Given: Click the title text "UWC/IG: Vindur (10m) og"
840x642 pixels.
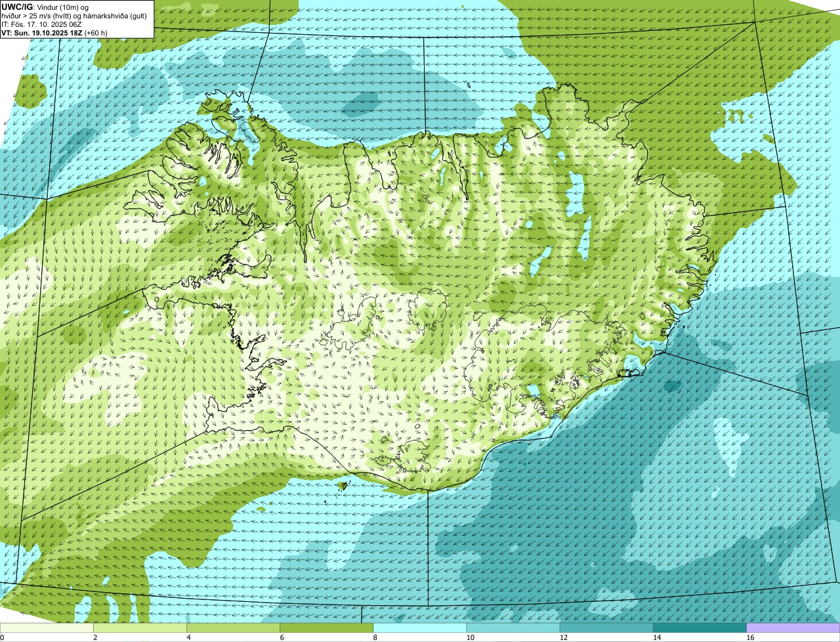Looking at the screenshot, I should pos(45,7).
